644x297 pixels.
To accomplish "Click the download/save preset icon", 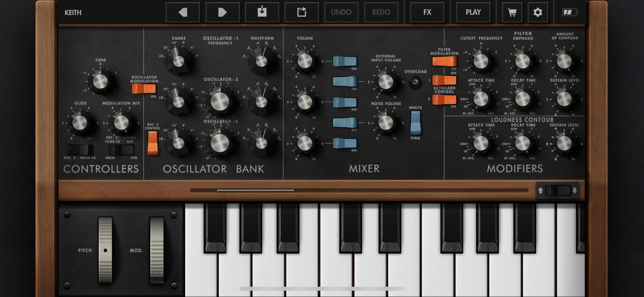I will click(x=262, y=12).
